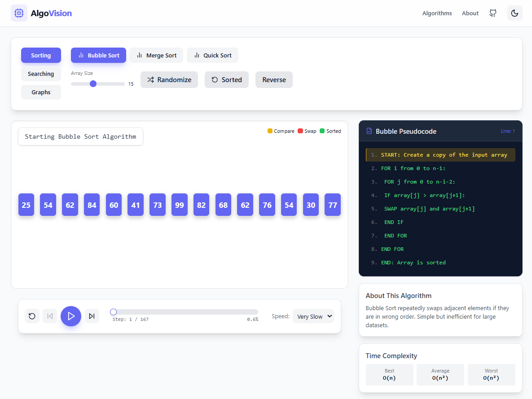Click the Time Complexity heading
The width and height of the screenshot is (532, 399).
(391, 355)
